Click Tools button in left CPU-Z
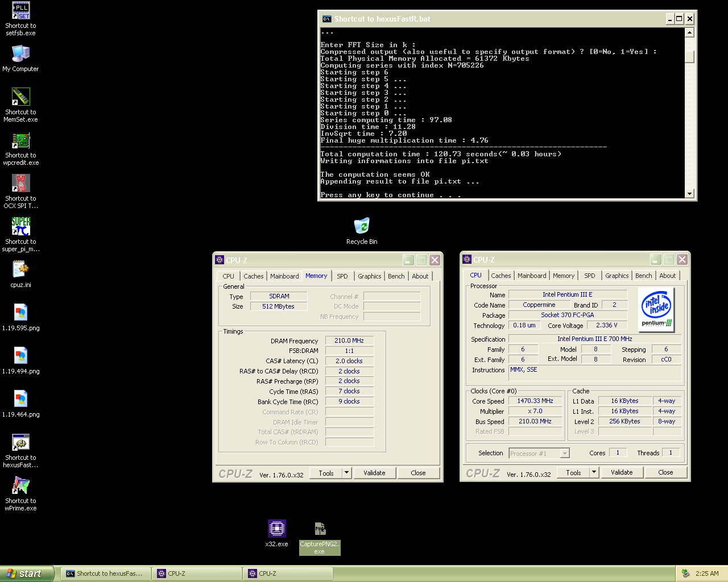 click(326, 473)
